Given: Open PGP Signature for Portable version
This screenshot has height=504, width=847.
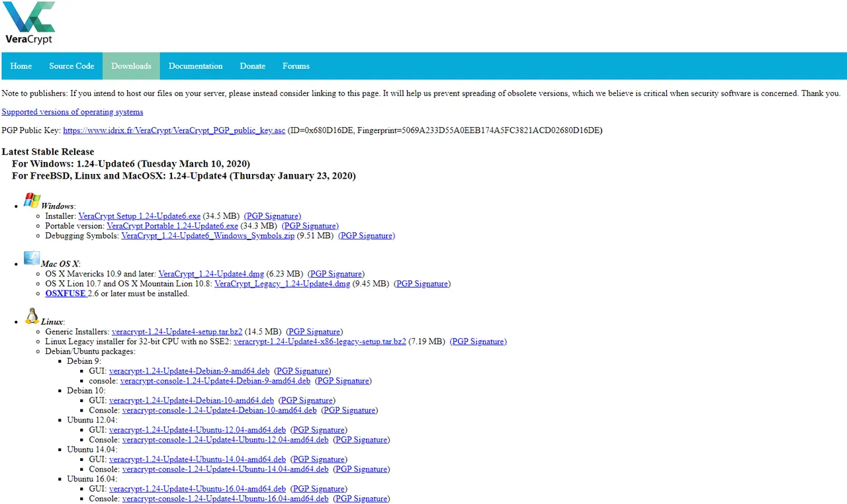Looking at the screenshot, I should [x=310, y=226].
